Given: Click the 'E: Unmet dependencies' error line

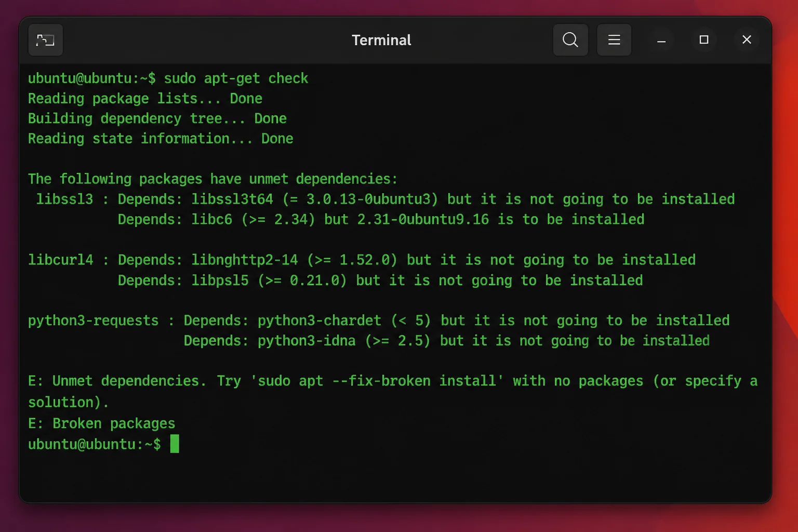Looking at the screenshot, I should [x=393, y=381].
